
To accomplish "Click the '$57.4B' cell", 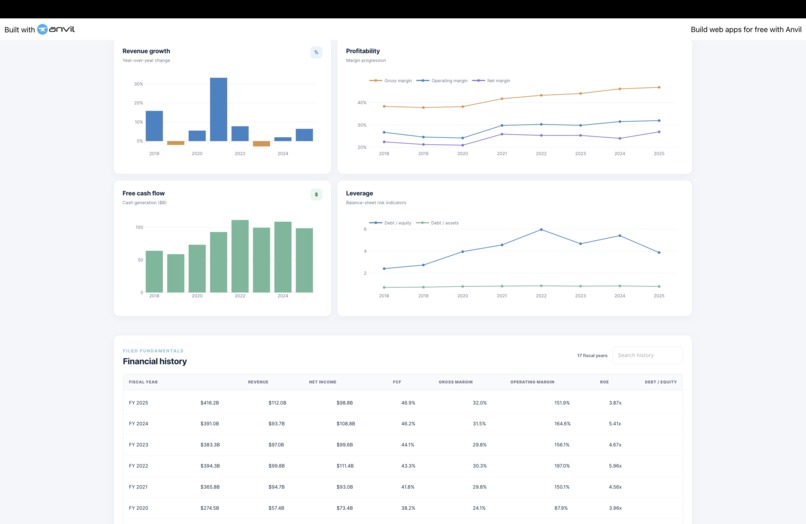I will (276, 508).
